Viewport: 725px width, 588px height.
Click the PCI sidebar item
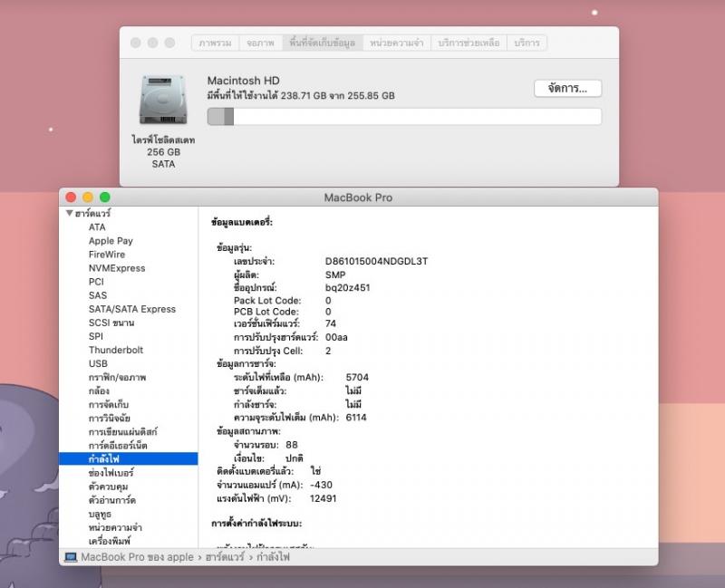96,282
